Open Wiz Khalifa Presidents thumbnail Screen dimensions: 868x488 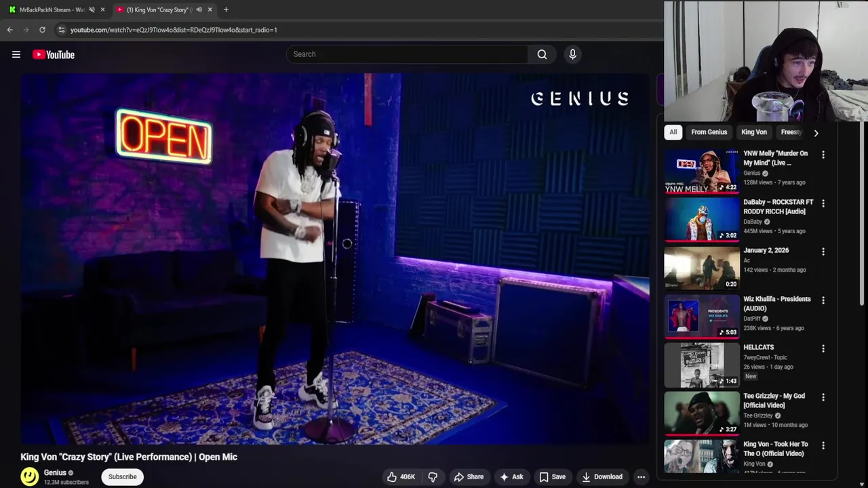pyautogui.click(x=702, y=317)
